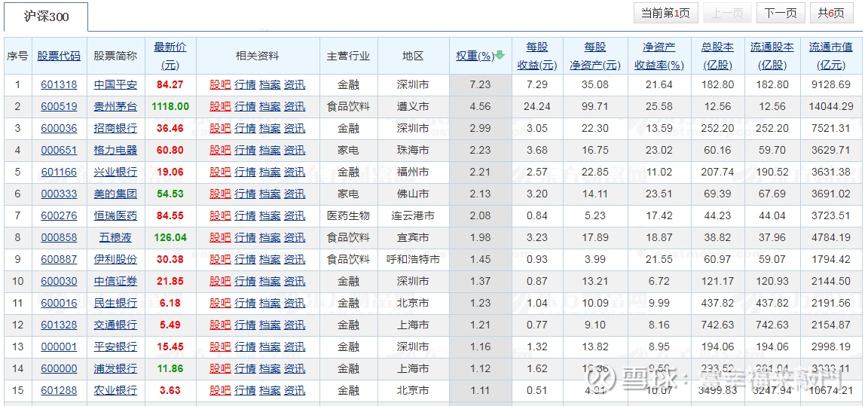Sort the table by 最新价(元) header

pos(170,56)
